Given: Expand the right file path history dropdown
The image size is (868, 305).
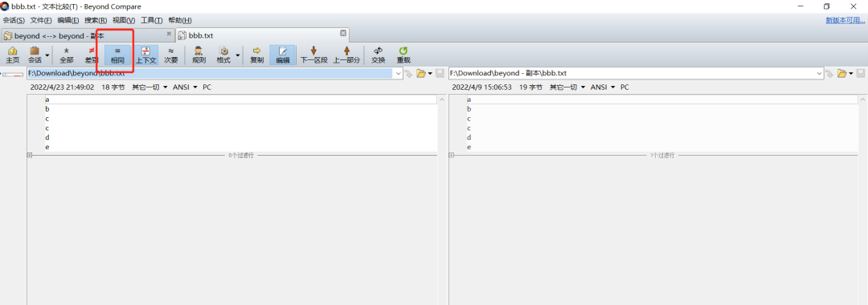Looking at the screenshot, I should pyautogui.click(x=820, y=73).
